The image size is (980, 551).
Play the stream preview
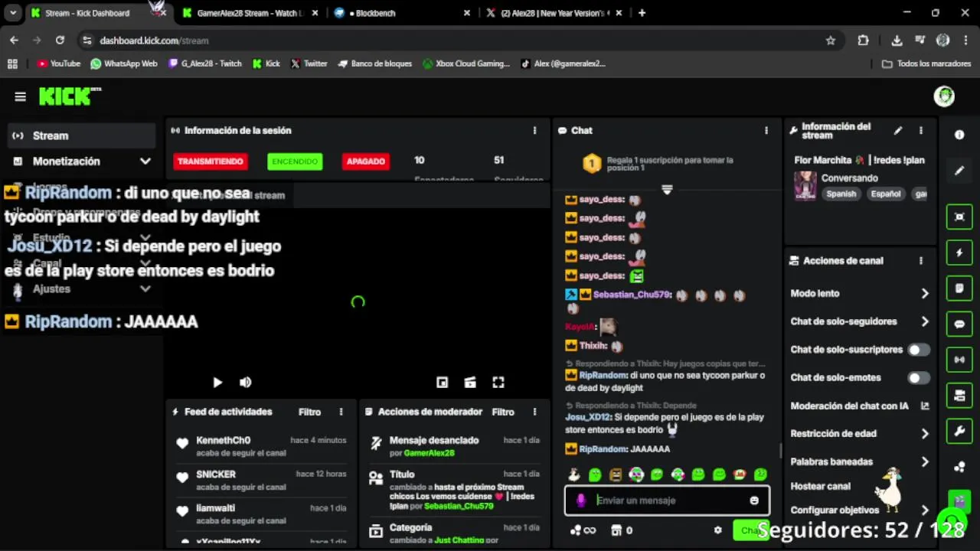(217, 383)
